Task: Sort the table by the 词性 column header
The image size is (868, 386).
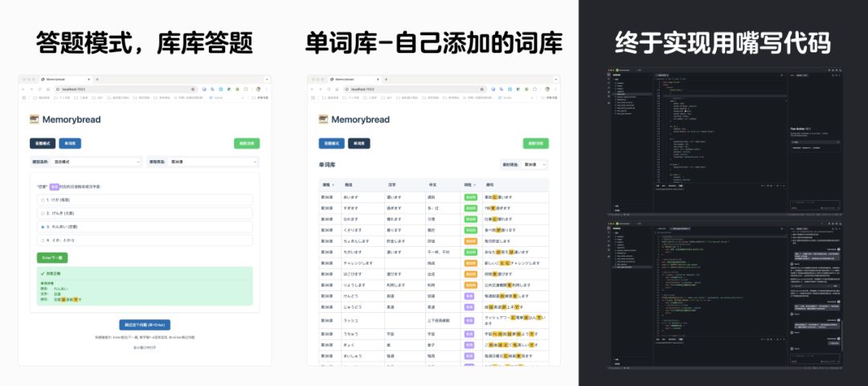Action: click(470, 185)
